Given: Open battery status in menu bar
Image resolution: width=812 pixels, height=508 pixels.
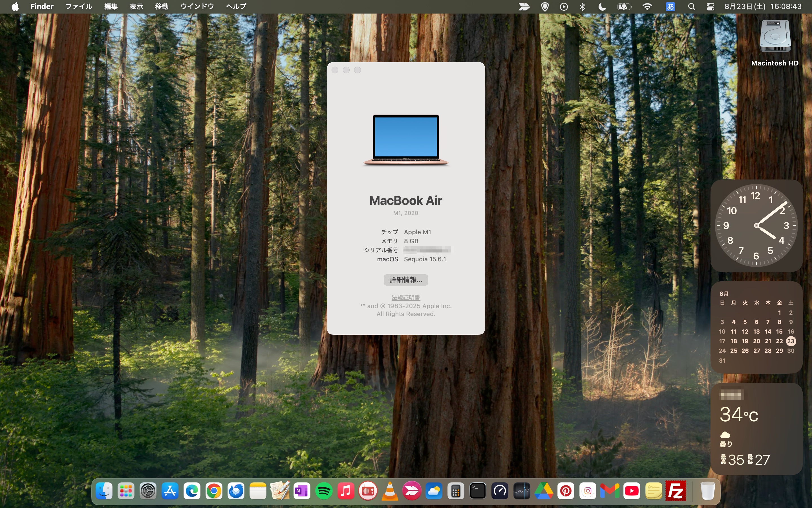Looking at the screenshot, I should click(624, 6).
